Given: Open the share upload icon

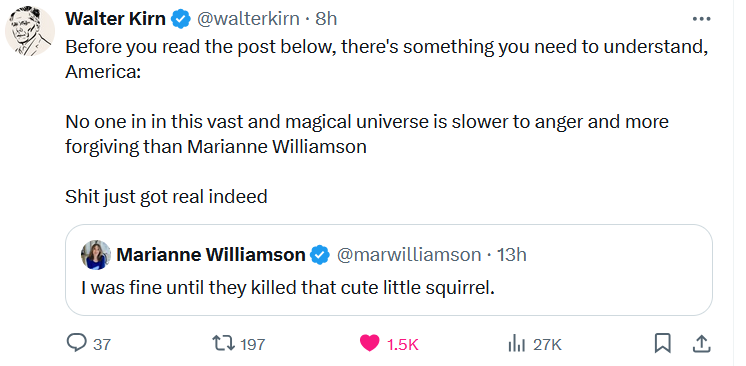Looking at the screenshot, I should point(702,343).
